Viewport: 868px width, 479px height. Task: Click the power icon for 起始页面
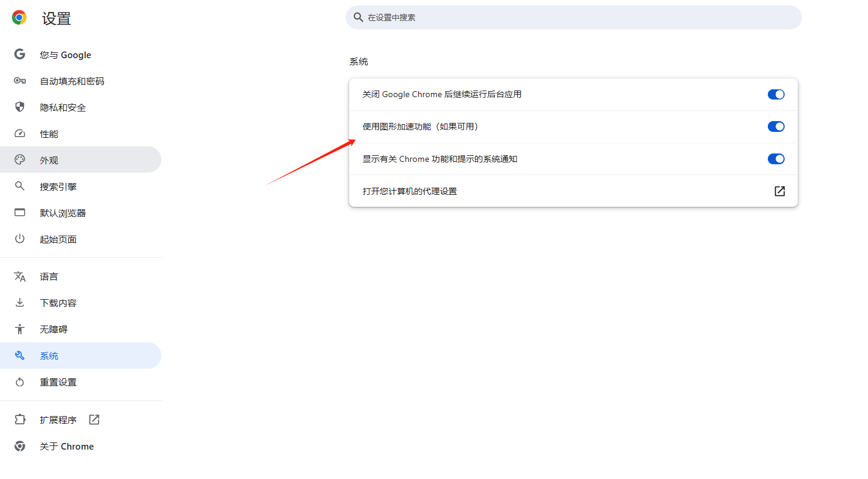(x=20, y=239)
